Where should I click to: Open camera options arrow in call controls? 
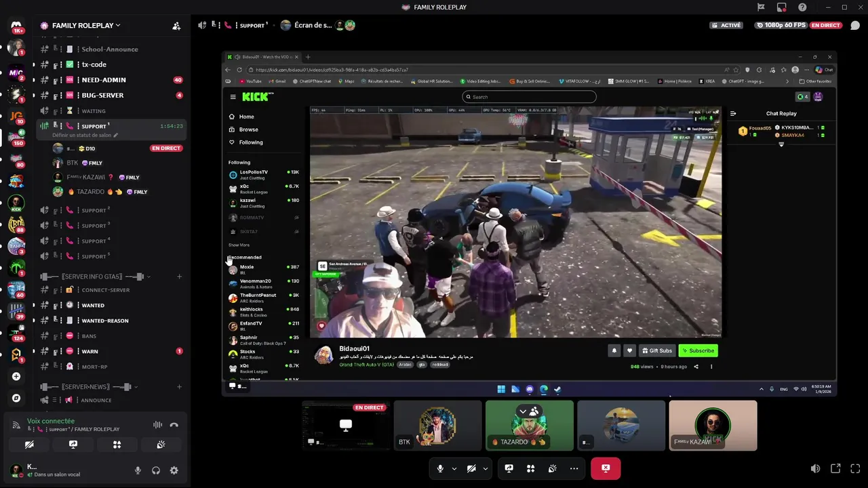486,468
